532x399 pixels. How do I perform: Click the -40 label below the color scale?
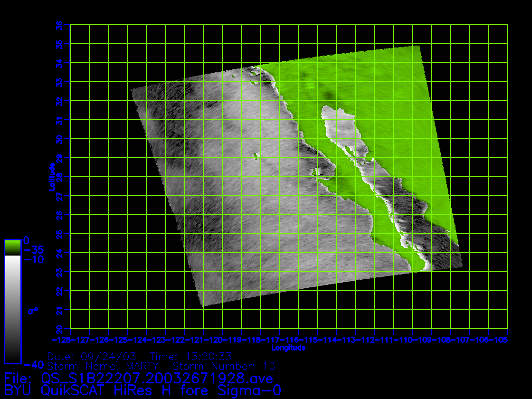pos(34,365)
